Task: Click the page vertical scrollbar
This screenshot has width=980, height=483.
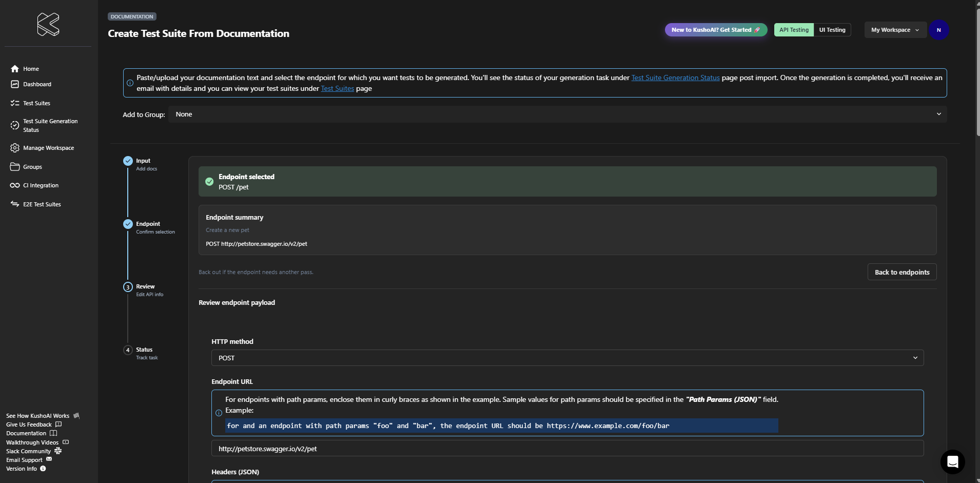Action: [977, 72]
